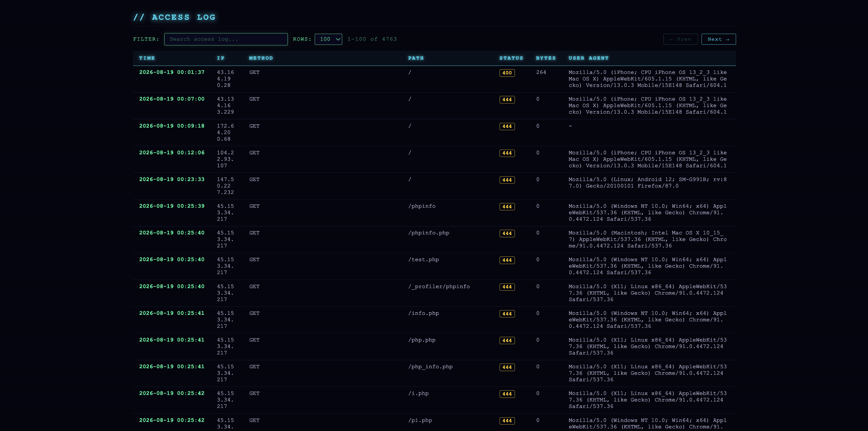868x431 pixels.
Task: Click IP 43.164.190.28 in first row
Action: coord(225,79)
